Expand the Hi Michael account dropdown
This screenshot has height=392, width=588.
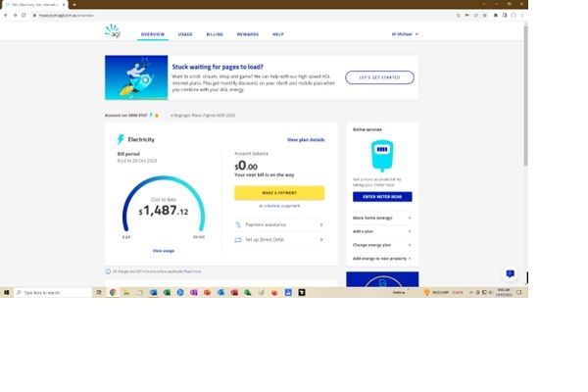coord(405,34)
